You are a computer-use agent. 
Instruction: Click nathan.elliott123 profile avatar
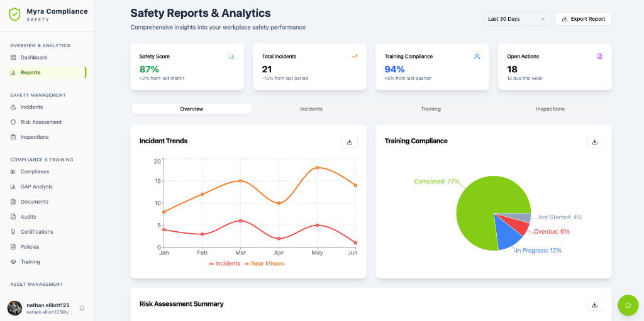click(x=15, y=308)
